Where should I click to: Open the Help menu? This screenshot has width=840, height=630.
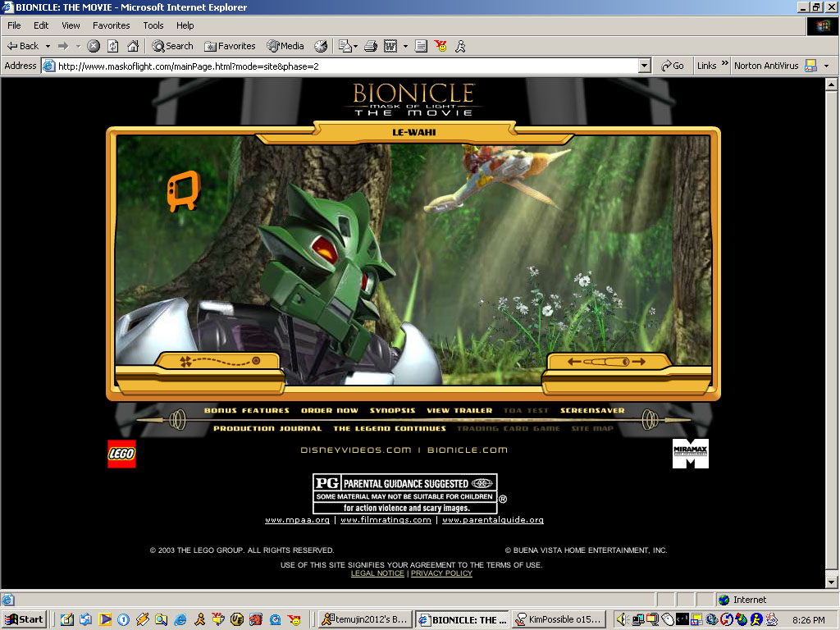click(185, 25)
